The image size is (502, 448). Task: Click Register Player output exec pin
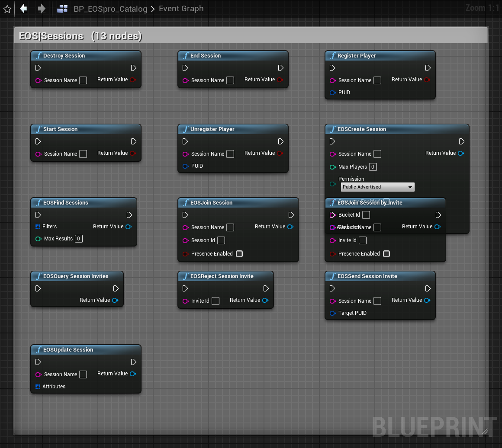pyautogui.click(x=428, y=68)
